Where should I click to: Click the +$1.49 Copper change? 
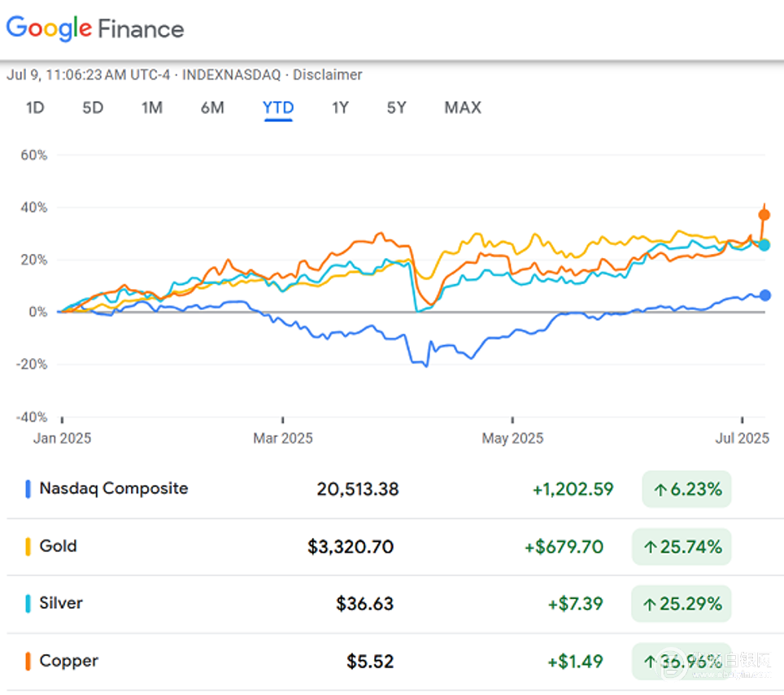(576, 661)
